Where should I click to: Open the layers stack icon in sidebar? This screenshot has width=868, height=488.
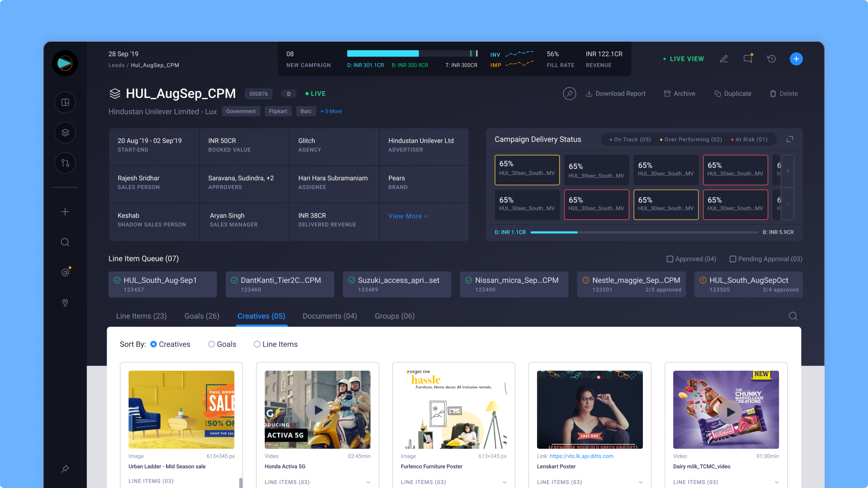pos(65,133)
